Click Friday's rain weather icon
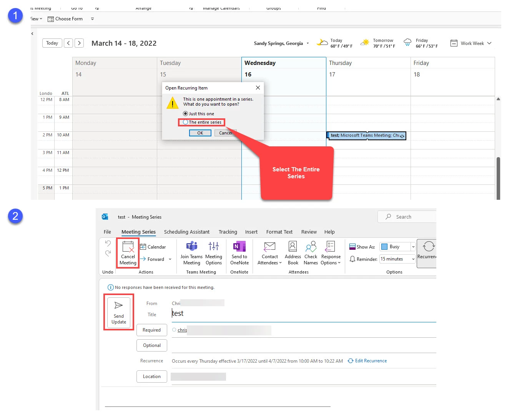532x418 pixels. (407, 42)
